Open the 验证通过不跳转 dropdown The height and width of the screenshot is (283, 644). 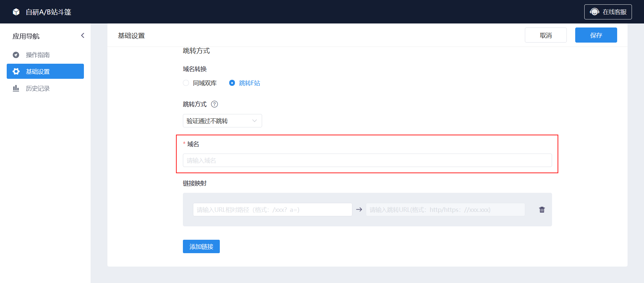[222, 121]
